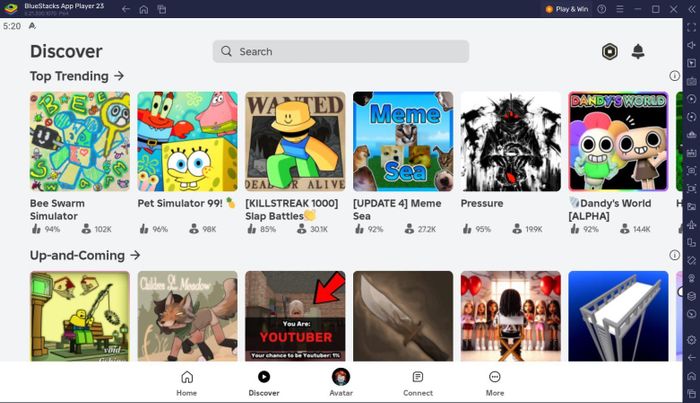The width and height of the screenshot is (700, 403).
Task: Take a screenshot via sidebar icon
Action: pyautogui.click(x=692, y=170)
